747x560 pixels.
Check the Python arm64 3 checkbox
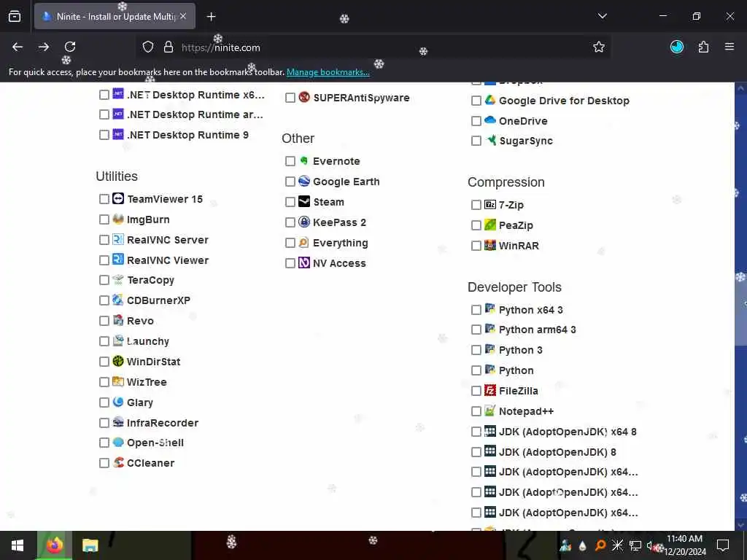point(476,330)
